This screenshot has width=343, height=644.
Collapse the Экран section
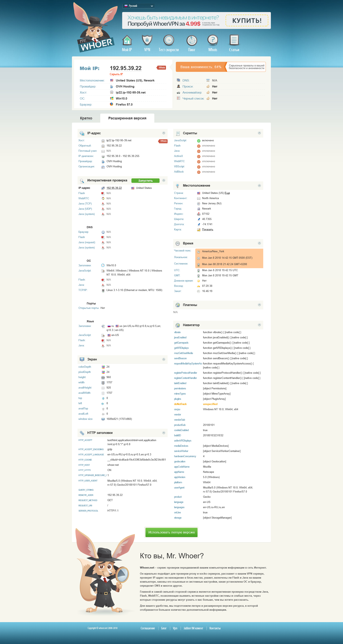164,359
